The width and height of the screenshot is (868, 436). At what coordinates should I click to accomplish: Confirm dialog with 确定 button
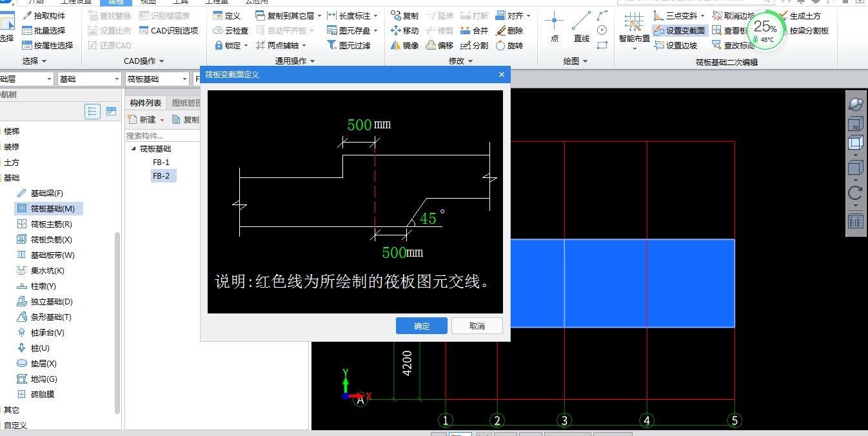point(422,326)
